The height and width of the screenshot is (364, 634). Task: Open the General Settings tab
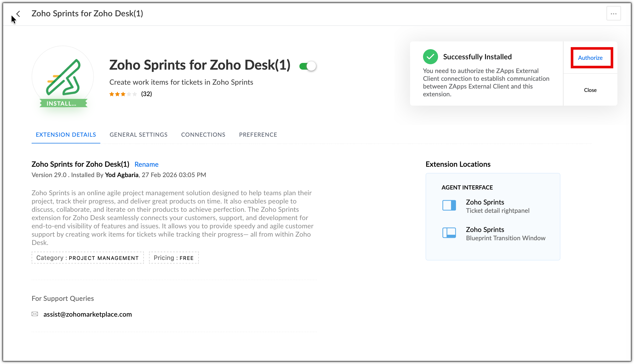click(138, 135)
